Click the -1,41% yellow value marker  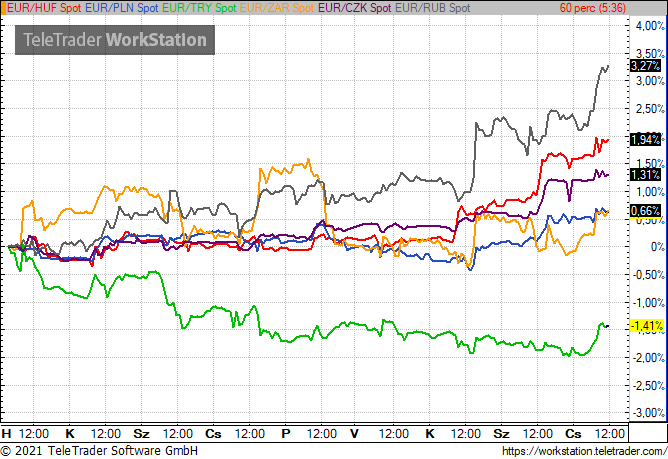647,326
